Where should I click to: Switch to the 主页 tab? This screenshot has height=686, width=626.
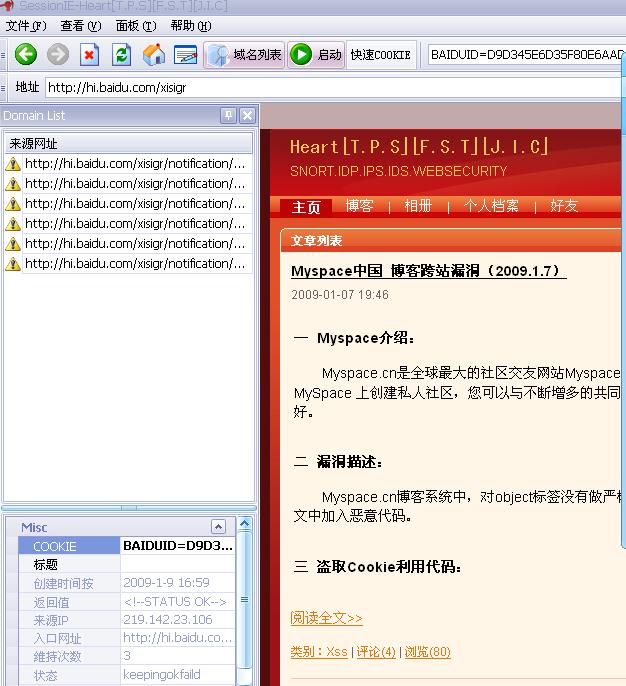tap(306, 206)
